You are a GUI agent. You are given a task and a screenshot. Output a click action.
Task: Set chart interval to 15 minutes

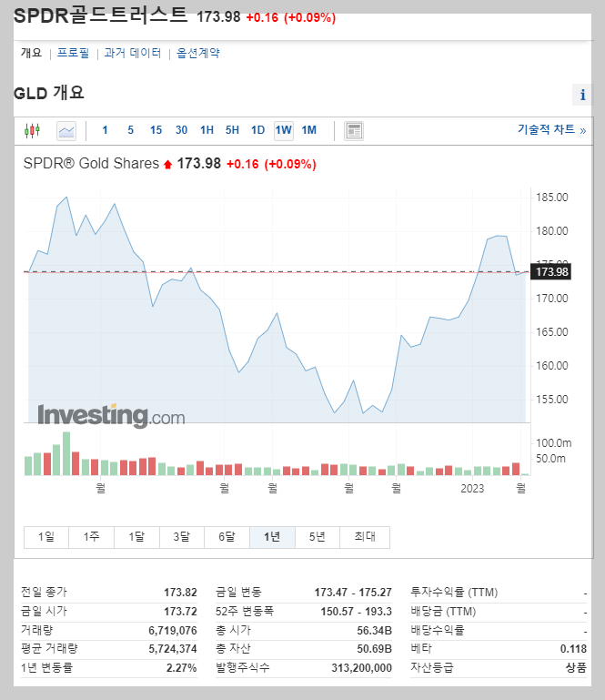tap(156, 130)
